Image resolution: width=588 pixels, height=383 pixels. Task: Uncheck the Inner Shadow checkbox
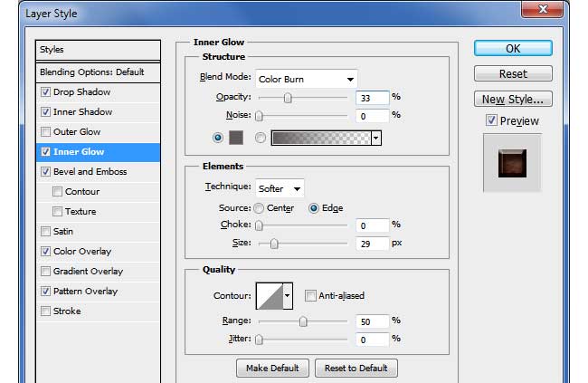[x=45, y=111]
